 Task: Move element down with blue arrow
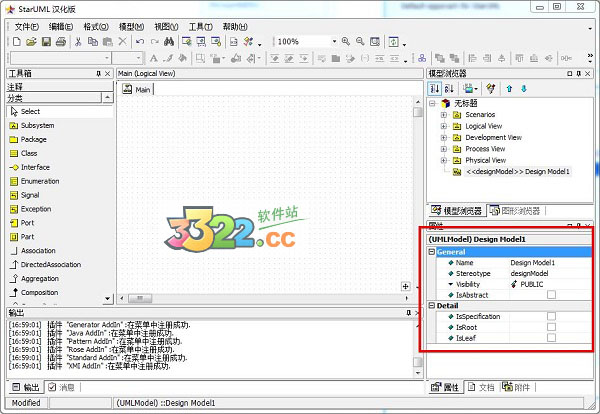(524, 89)
